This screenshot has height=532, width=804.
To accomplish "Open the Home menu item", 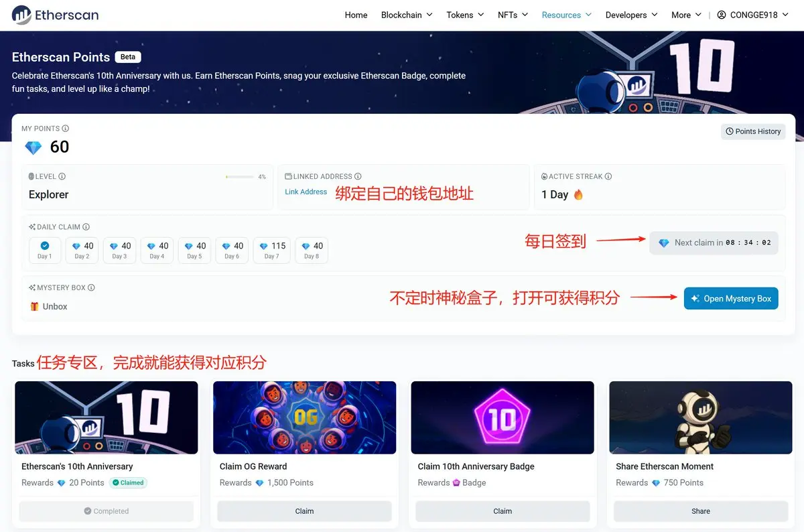I will click(x=356, y=15).
